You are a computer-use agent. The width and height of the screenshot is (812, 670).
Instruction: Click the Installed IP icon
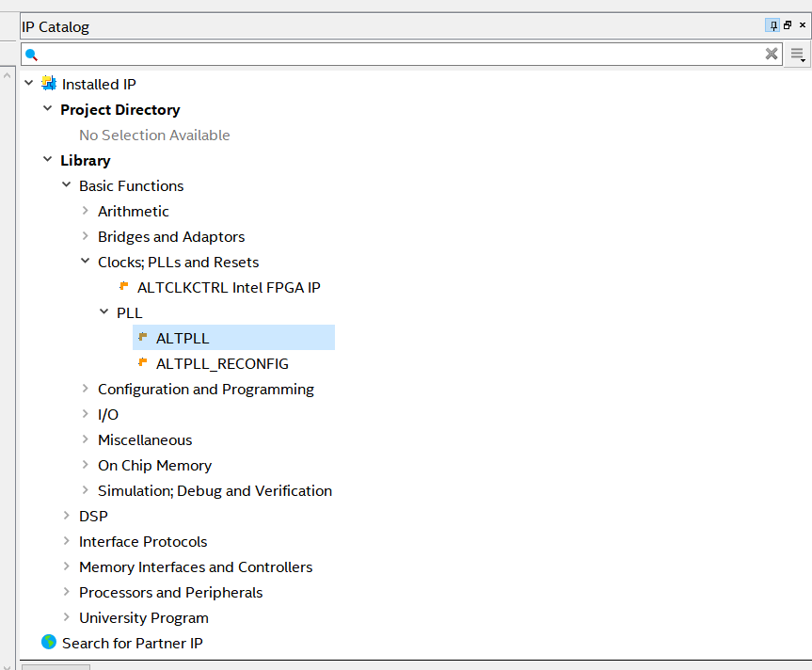[x=49, y=84]
